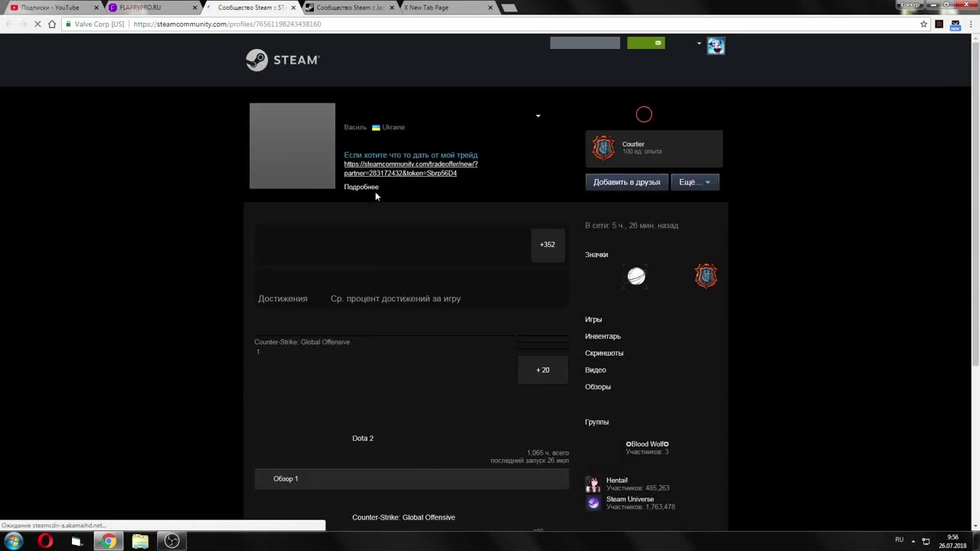Screen dimensions: 980x551
Task: Click the Достижения label
Action: 283,298
